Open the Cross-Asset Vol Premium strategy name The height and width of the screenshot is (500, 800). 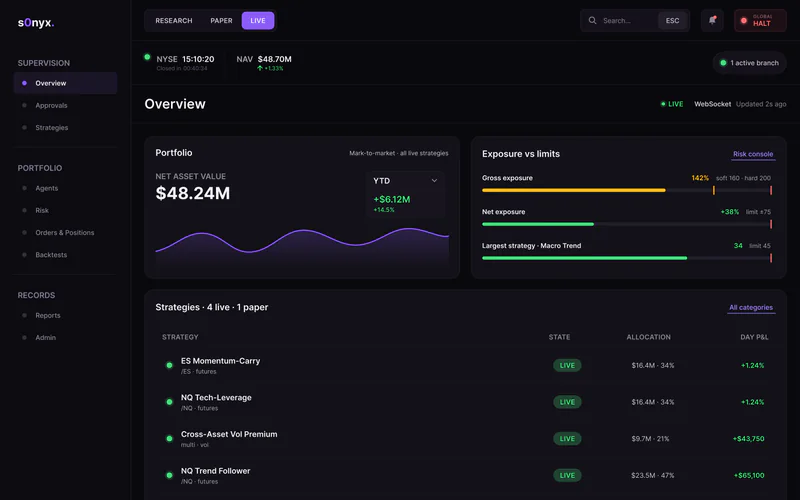(229, 434)
